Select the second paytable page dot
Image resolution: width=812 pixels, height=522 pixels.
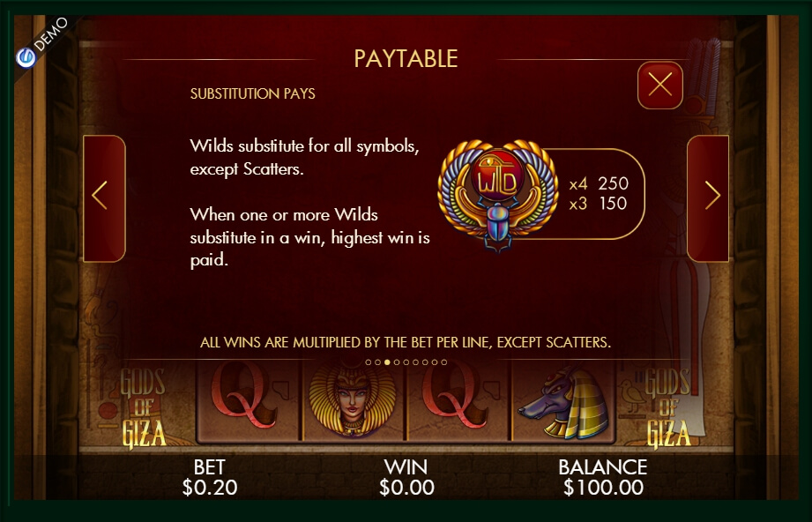[378, 362]
